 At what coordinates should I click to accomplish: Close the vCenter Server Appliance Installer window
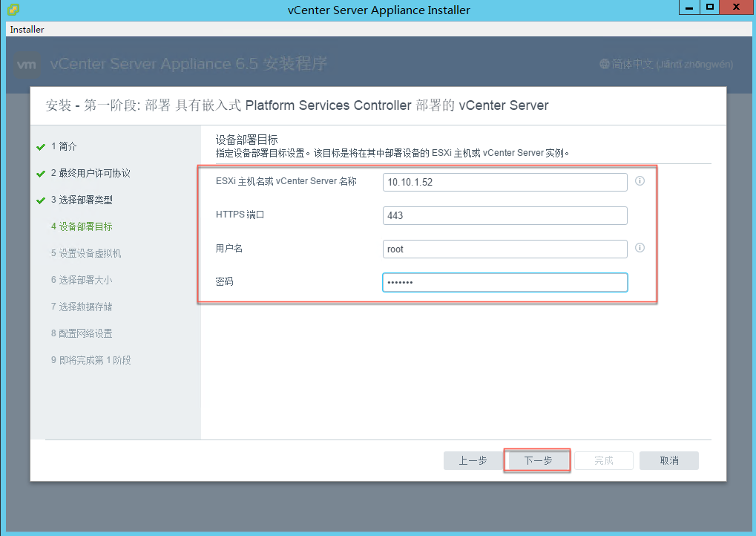click(x=736, y=7)
